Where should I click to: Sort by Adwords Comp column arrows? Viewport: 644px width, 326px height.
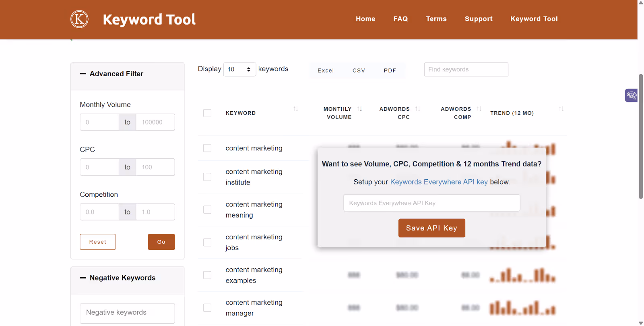tap(479, 109)
